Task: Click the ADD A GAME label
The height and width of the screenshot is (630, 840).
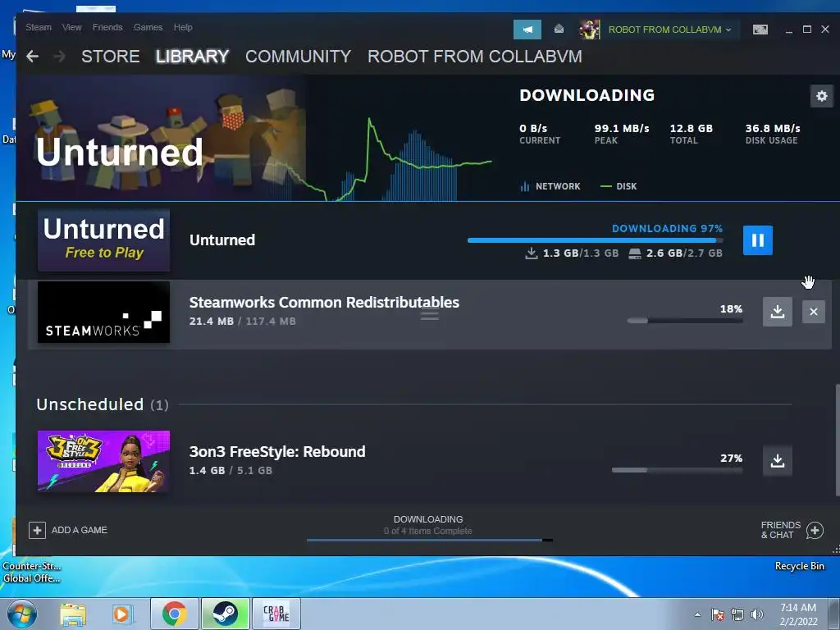Action: click(80, 531)
